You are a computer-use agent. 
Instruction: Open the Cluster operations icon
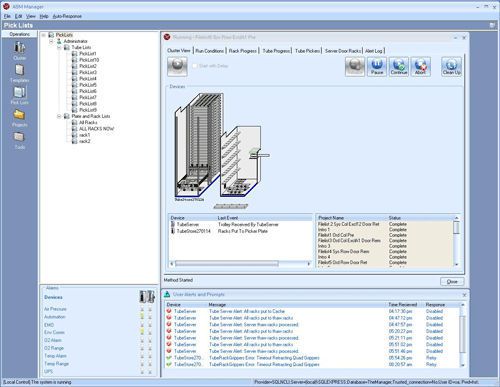[x=19, y=48]
